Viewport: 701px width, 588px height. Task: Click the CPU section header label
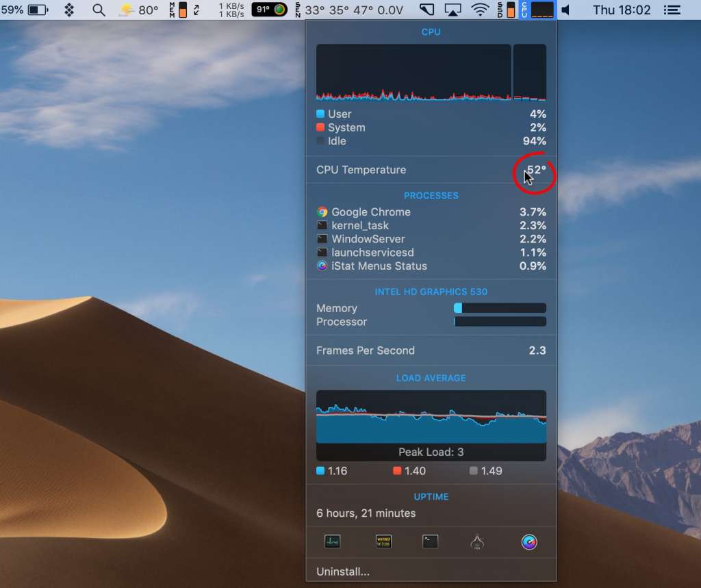431,31
